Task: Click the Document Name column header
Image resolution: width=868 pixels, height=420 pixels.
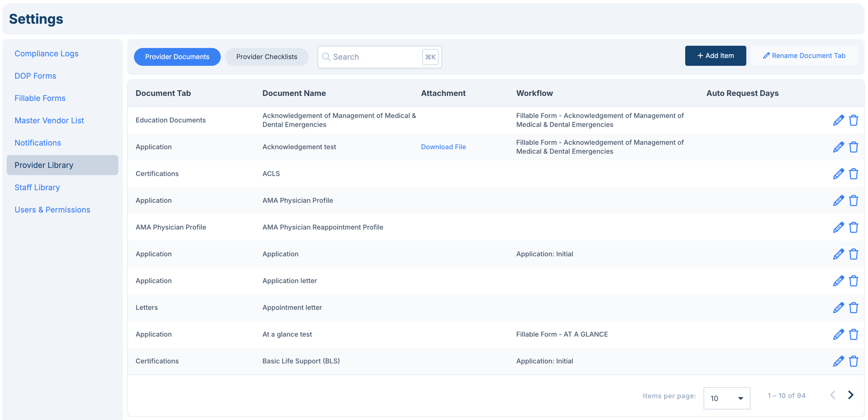Action: coord(294,93)
